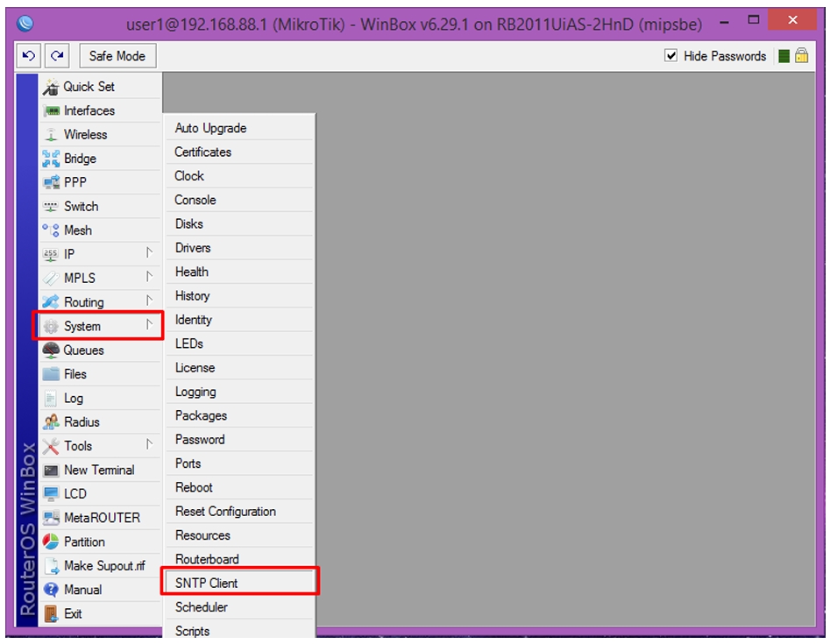Expand the Tools submenu arrow
The width and height of the screenshot is (830, 644).
[x=149, y=445]
